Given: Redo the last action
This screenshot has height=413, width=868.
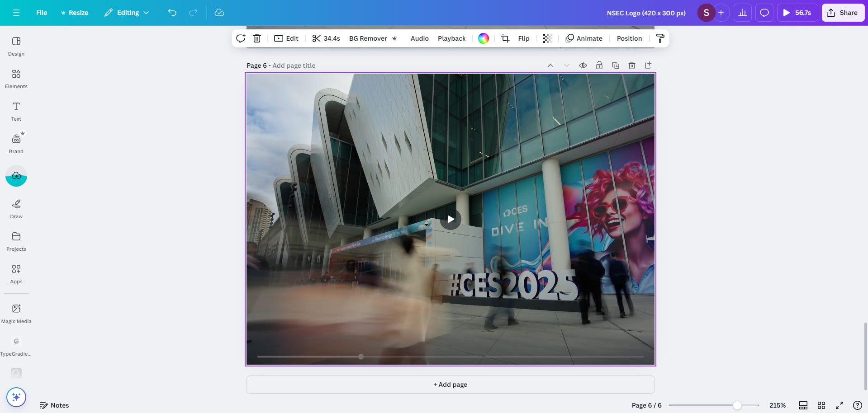Looking at the screenshot, I should [x=193, y=13].
